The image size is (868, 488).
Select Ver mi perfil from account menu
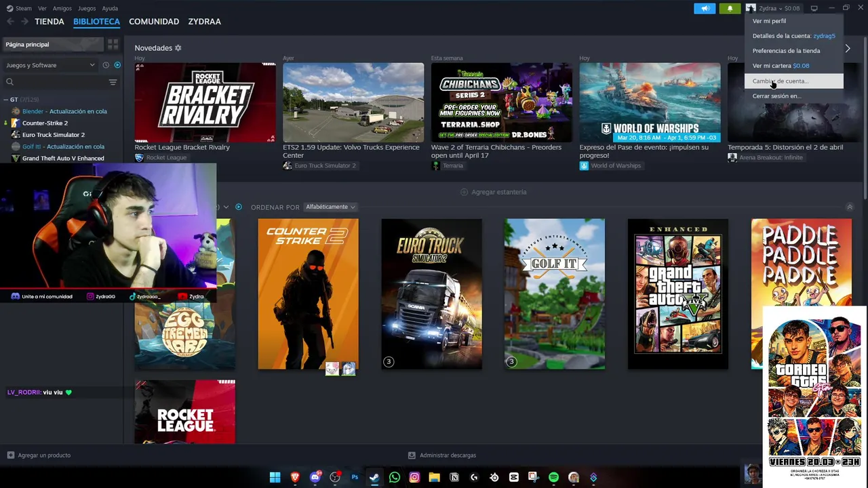click(793, 21)
